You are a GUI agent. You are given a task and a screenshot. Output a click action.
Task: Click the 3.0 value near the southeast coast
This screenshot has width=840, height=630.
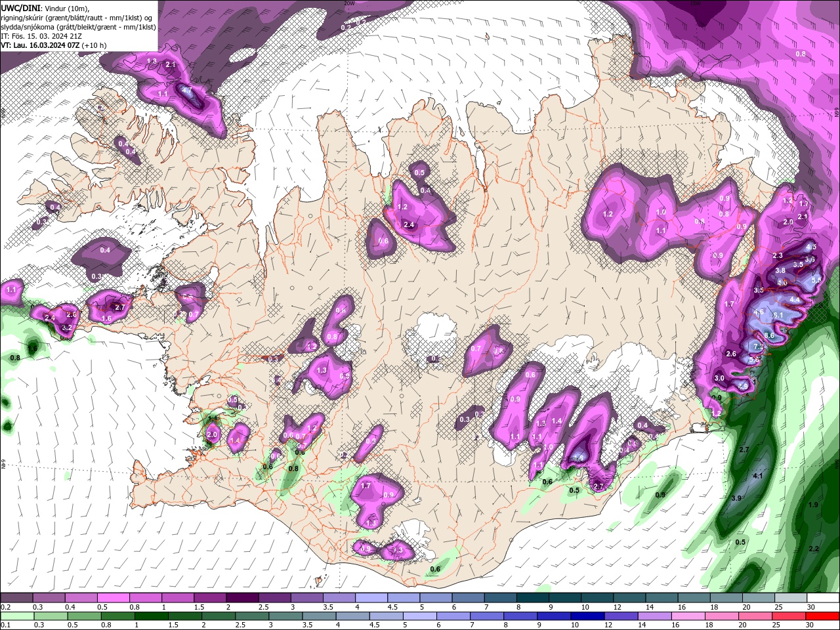pyautogui.click(x=719, y=378)
